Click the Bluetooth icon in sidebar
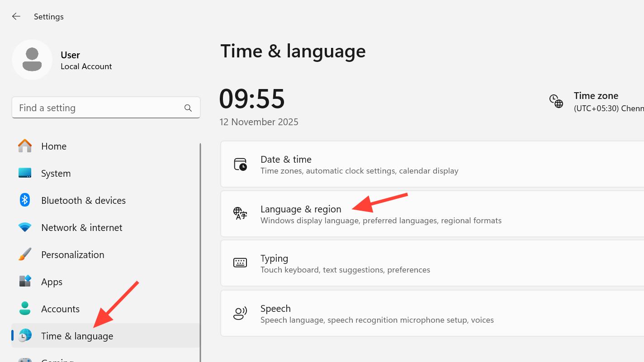The height and width of the screenshot is (362, 644). point(25,200)
